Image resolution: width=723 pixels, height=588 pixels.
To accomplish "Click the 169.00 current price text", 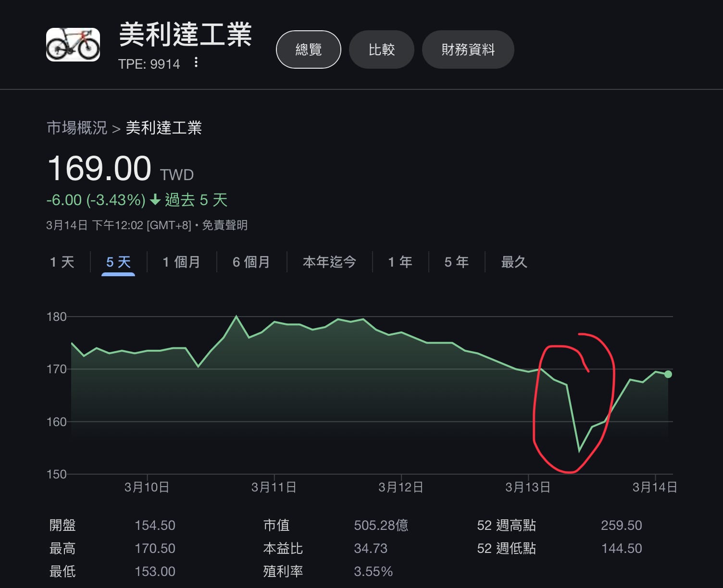I will coord(100,169).
